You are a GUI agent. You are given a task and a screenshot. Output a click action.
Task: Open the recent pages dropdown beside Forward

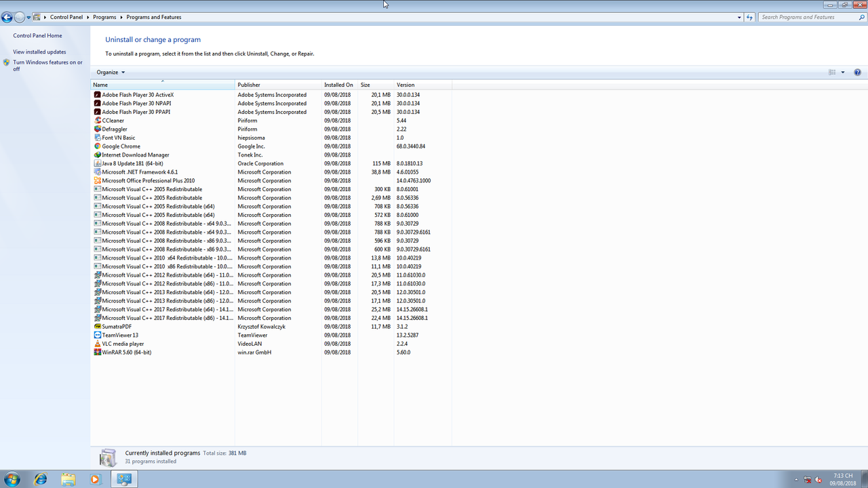tap(28, 18)
